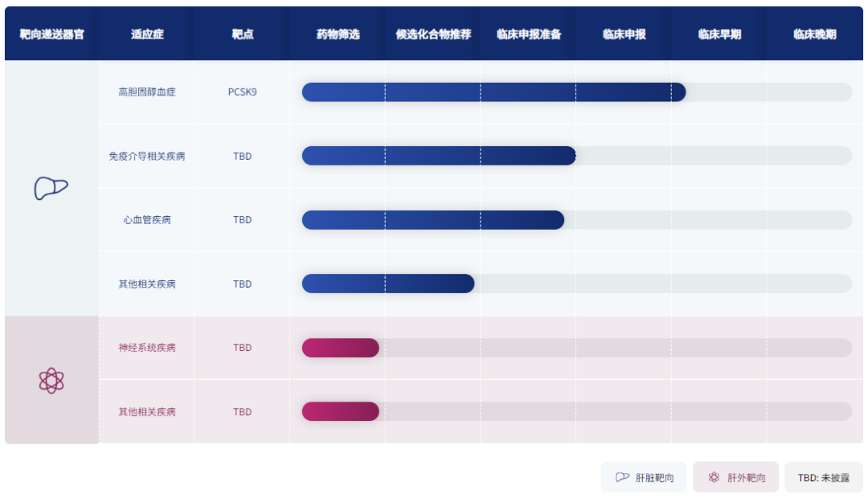Image resolution: width=868 pixels, height=498 pixels.
Task: Select the 适应症 column header
Action: 147,35
